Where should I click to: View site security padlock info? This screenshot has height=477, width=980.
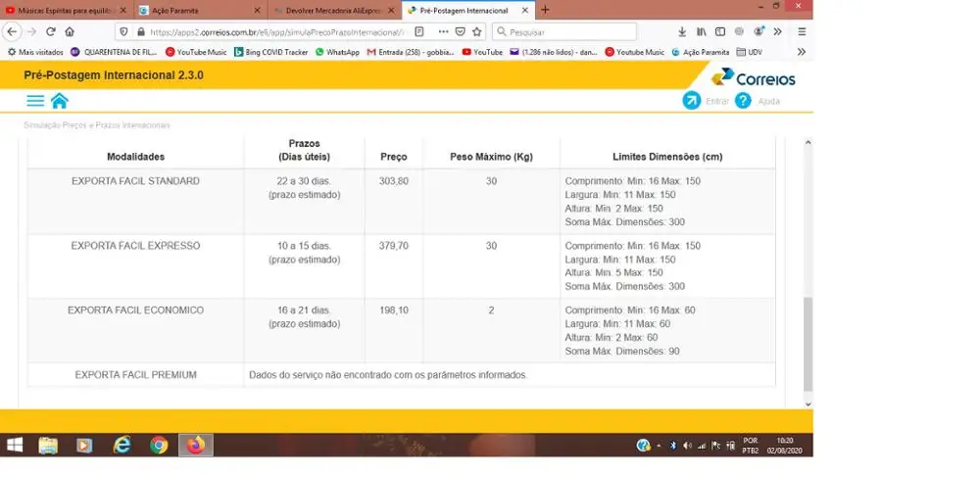pyautogui.click(x=140, y=32)
